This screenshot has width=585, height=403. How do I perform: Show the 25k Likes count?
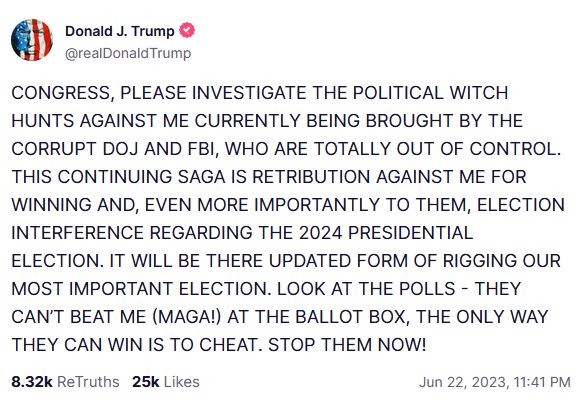[146, 382]
